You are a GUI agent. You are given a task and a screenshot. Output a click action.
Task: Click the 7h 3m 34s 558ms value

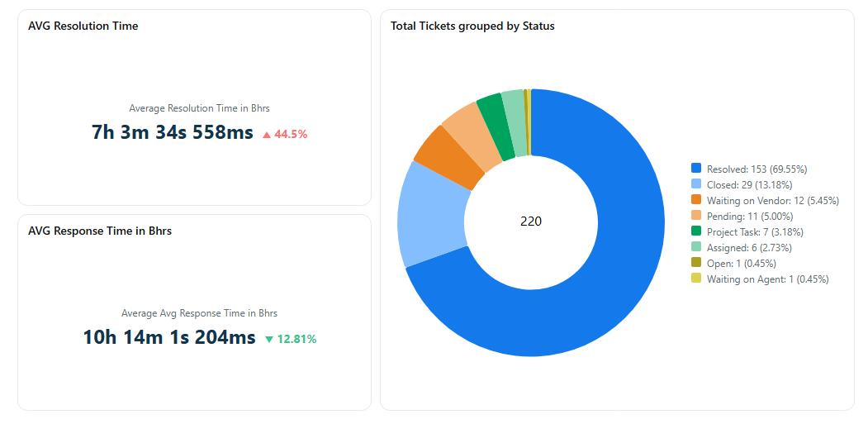tap(172, 132)
